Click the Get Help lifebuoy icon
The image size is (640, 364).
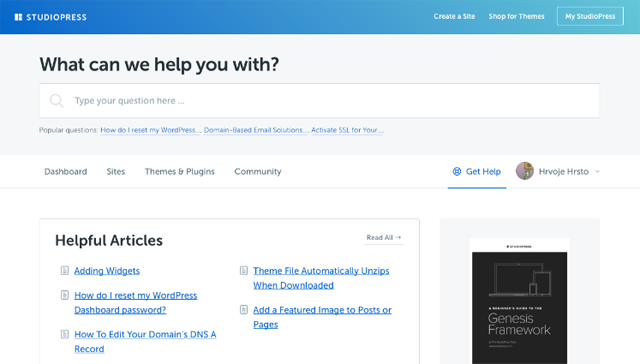pos(457,171)
